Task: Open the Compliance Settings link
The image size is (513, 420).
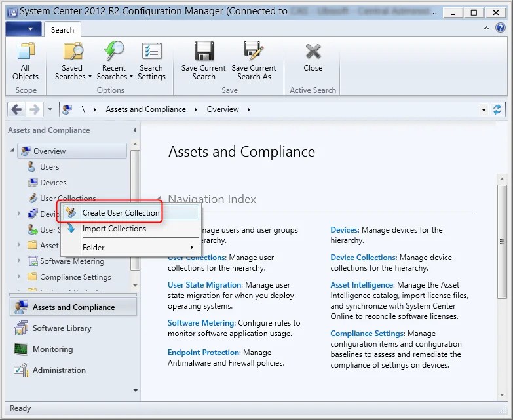Action: coord(368,334)
